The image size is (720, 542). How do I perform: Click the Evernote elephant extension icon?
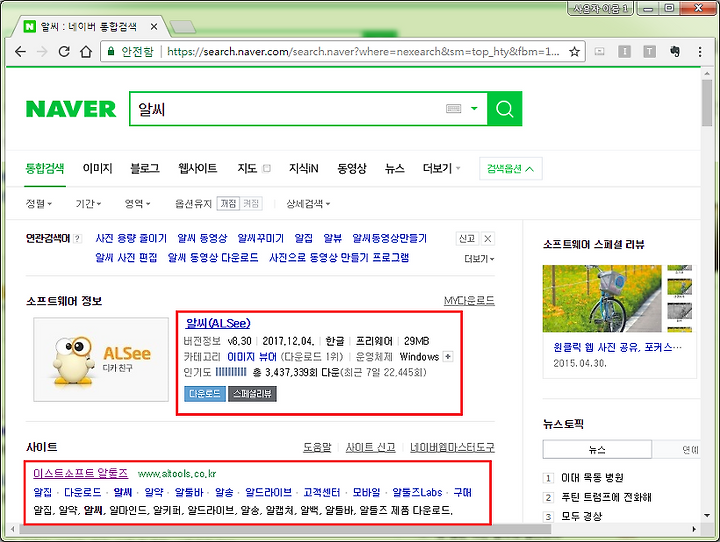(x=675, y=51)
